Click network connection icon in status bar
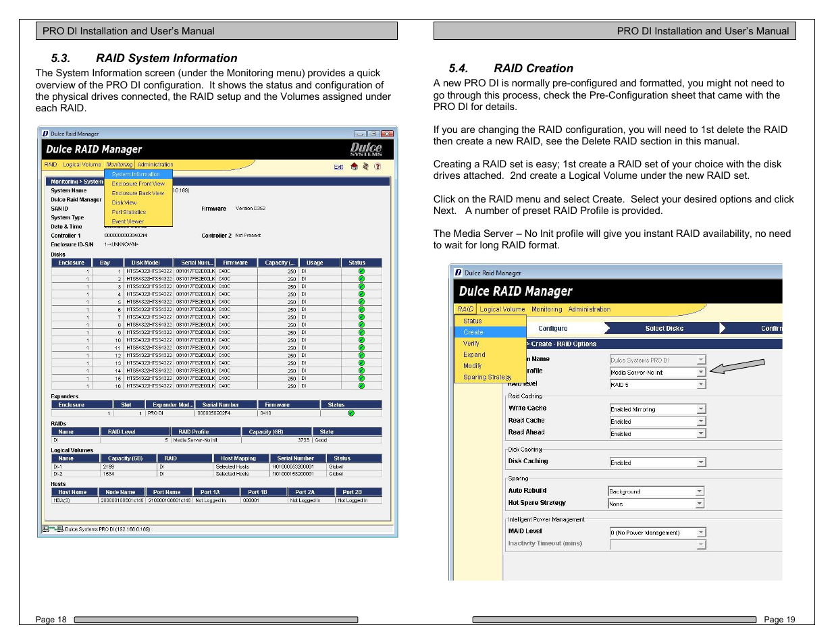The height and width of the screenshot is (644, 834). pyautogui.click(x=53, y=529)
